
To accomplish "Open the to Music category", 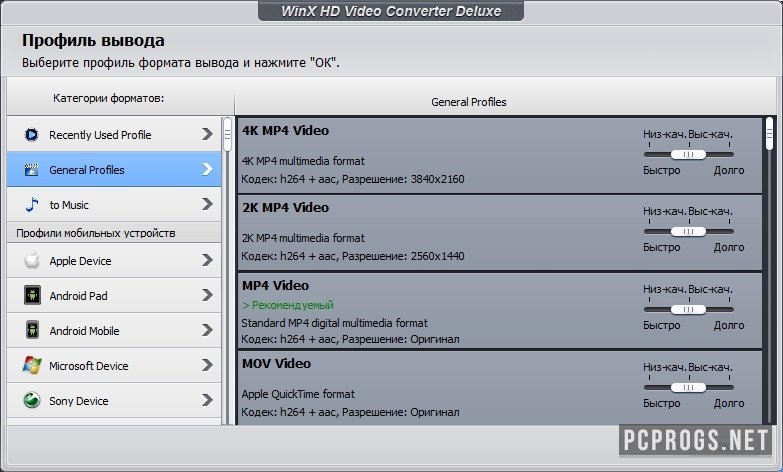I will [114, 204].
